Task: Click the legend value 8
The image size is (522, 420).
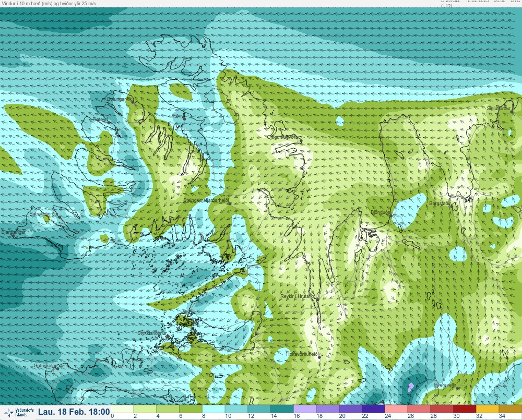Action: click(x=204, y=416)
